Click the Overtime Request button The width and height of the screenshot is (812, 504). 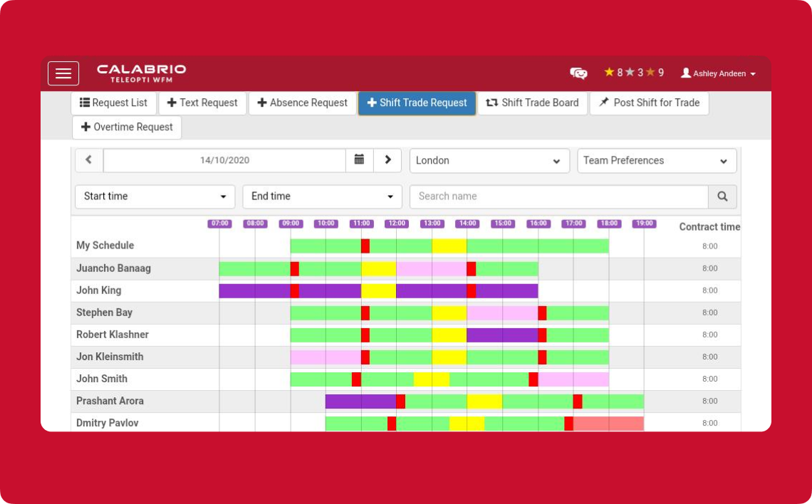pos(127,127)
